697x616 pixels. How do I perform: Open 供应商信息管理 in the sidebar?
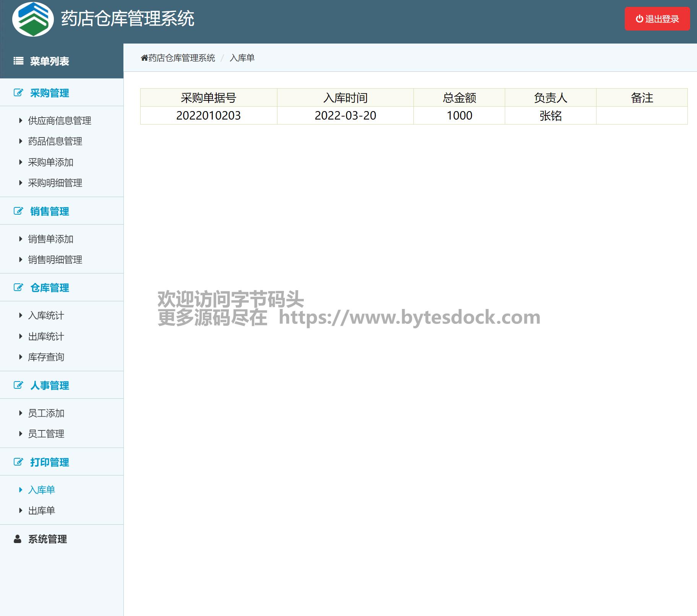point(59,121)
